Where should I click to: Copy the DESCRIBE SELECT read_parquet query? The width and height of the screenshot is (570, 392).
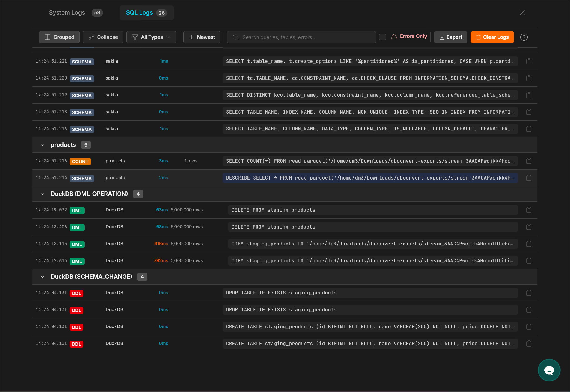[x=529, y=178]
